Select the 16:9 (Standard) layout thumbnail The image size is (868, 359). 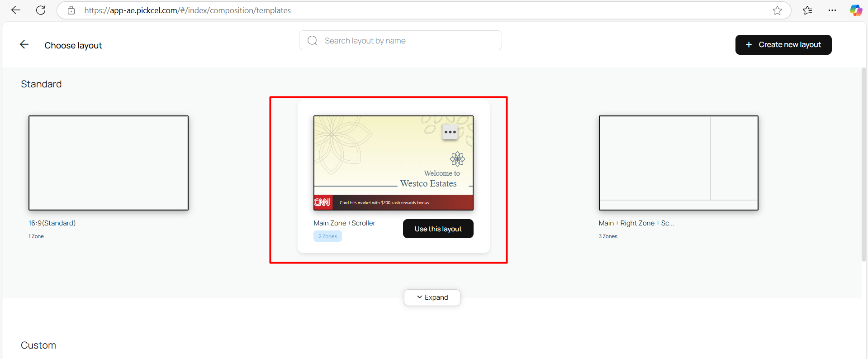pos(109,163)
